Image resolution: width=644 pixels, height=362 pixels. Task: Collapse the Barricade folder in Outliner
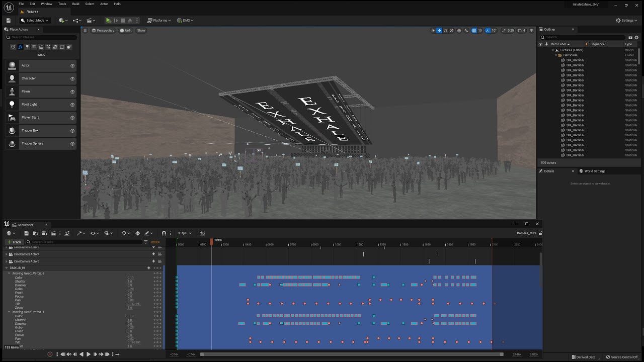pyautogui.click(x=556, y=55)
